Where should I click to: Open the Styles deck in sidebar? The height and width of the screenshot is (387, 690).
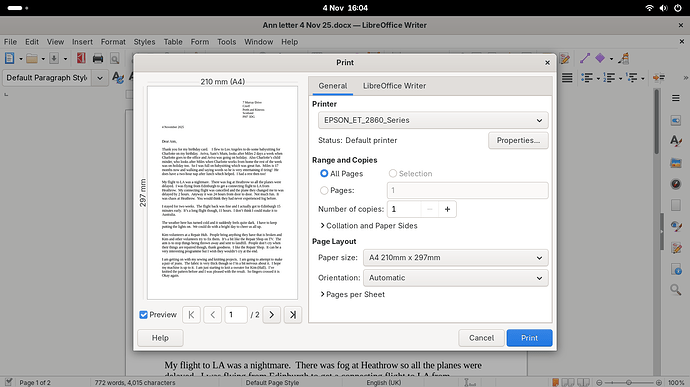pyautogui.click(x=676, y=141)
